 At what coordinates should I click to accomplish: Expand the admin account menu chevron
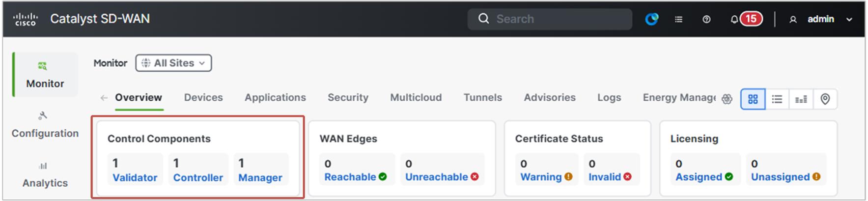point(849,20)
